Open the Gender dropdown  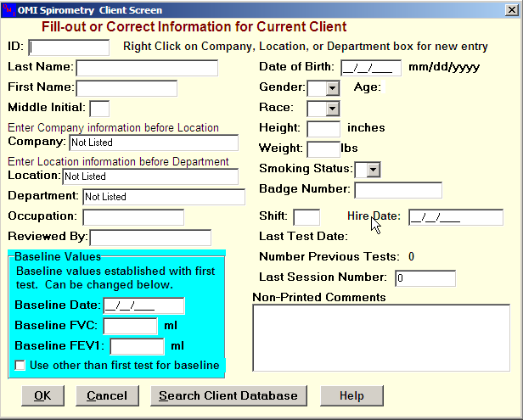pyautogui.click(x=332, y=88)
